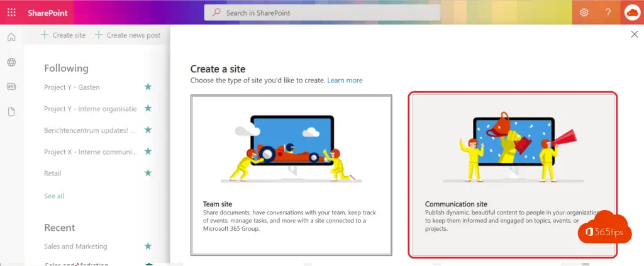The width and height of the screenshot is (644, 266).
Task: Open the Retail site
Action: point(53,174)
